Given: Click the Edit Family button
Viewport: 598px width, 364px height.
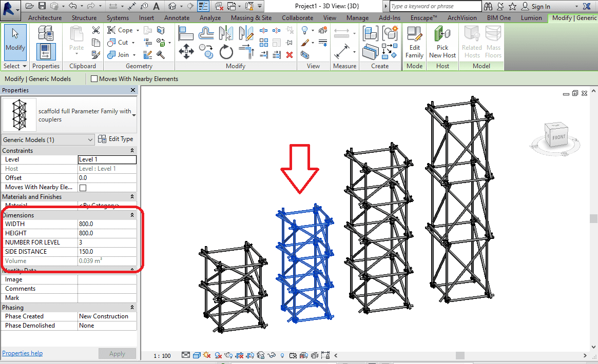Looking at the screenshot, I should 414,43.
